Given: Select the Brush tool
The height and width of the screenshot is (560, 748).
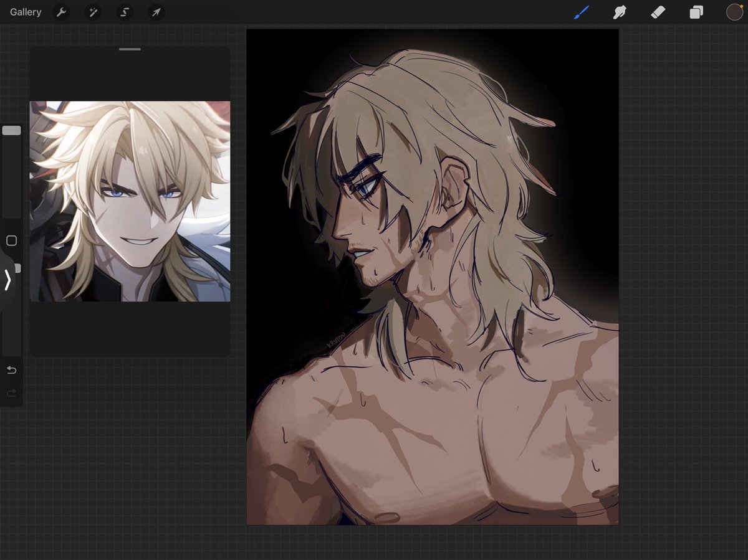Looking at the screenshot, I should tap(582, 12).
